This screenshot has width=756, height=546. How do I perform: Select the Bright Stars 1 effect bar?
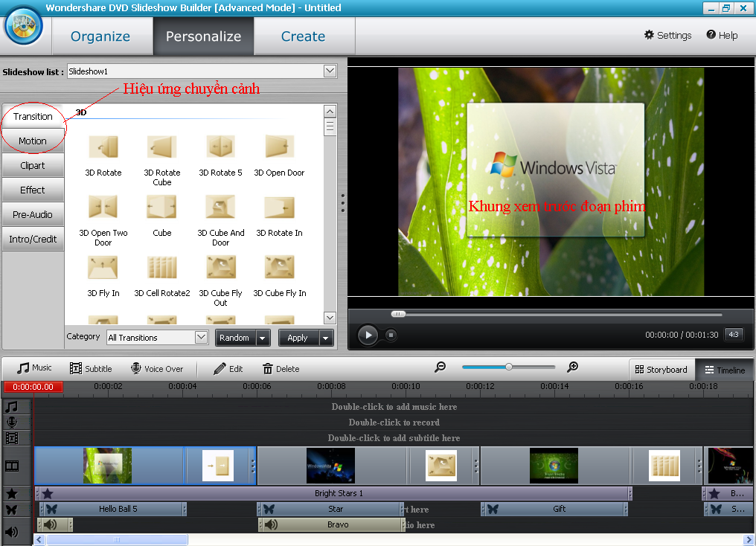[x=334, y=493]
